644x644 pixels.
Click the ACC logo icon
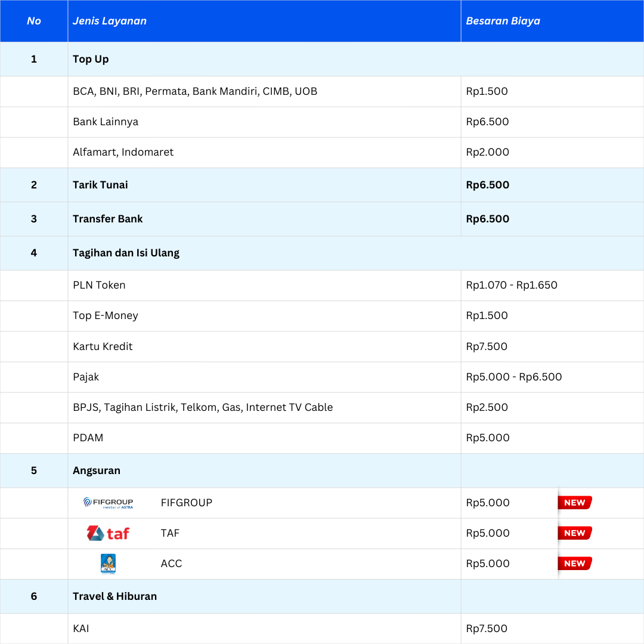(x=108, y=563)
